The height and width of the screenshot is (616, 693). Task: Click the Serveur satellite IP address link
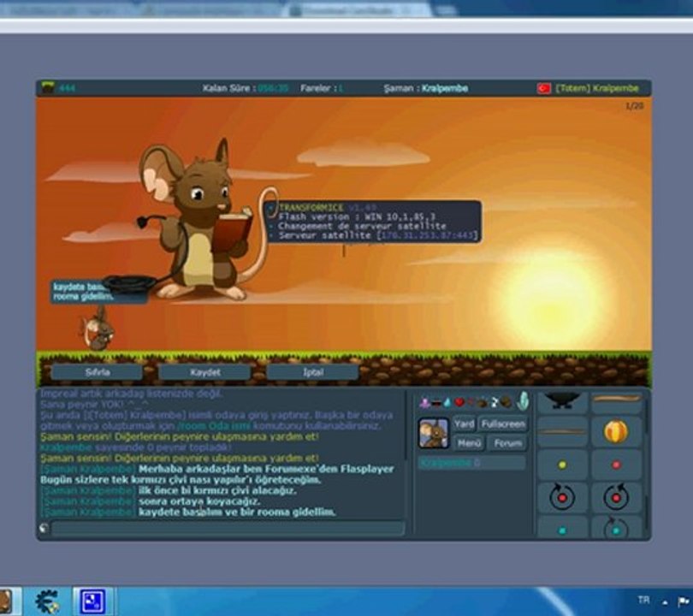click(427, 235)
